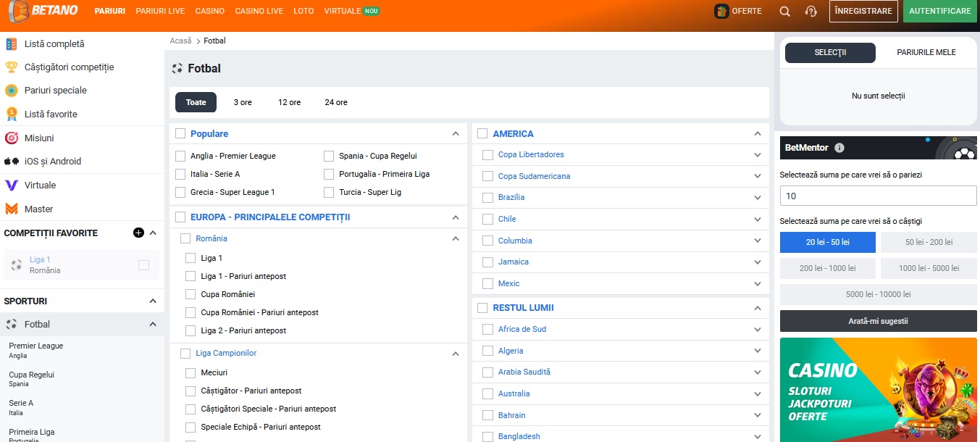Screen dimensions: 980x442
Task: Add a favorite competition with plus icon
Action: coord(138,233)
